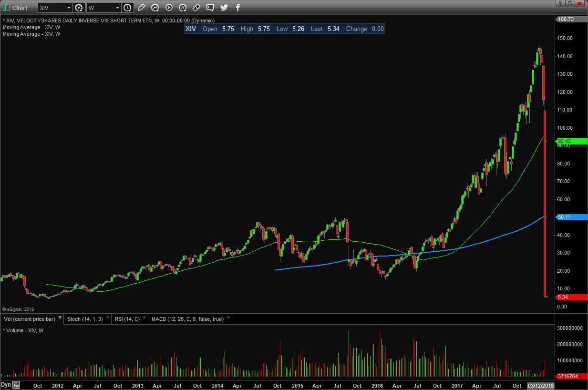Viewport: 588px width, 390px height.
Task: Click the red 5.34 last price marker
Action: 571,297
